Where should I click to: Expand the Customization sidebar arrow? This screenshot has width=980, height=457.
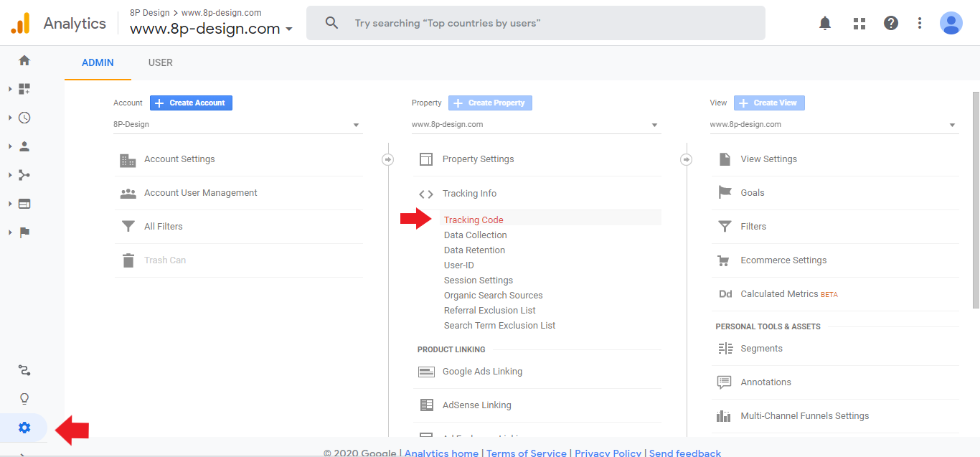(x=10, y=89)
